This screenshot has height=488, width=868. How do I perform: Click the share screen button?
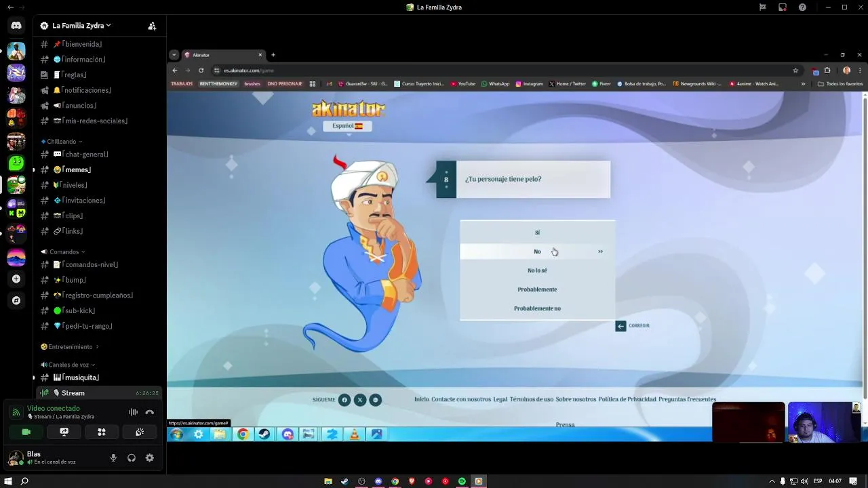64,432
